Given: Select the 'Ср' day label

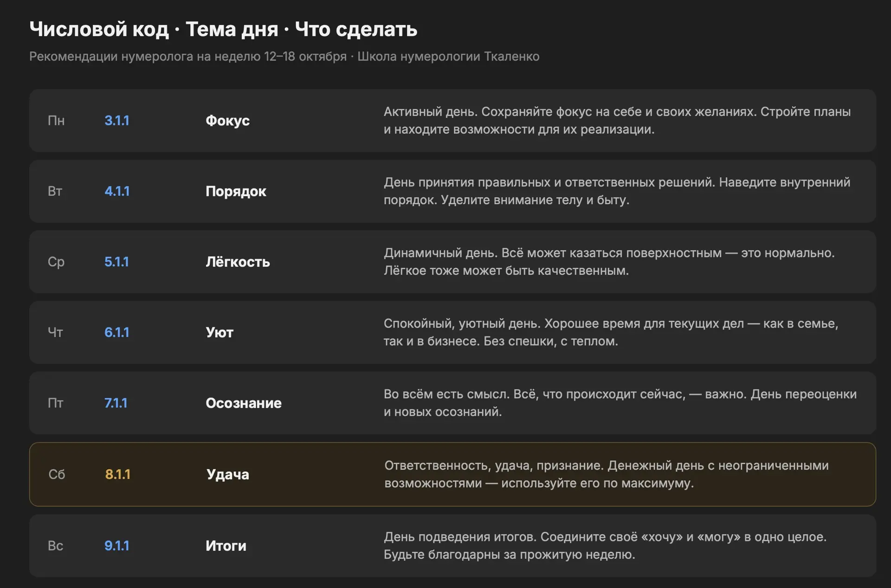Looking at the screenshot, I should tap(56, 262).
